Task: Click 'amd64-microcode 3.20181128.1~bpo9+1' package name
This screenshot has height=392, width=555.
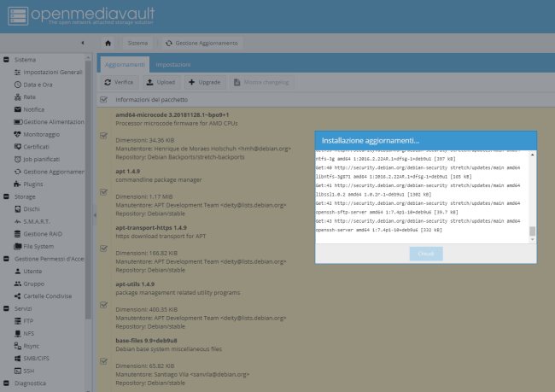Action: point(172,114)
